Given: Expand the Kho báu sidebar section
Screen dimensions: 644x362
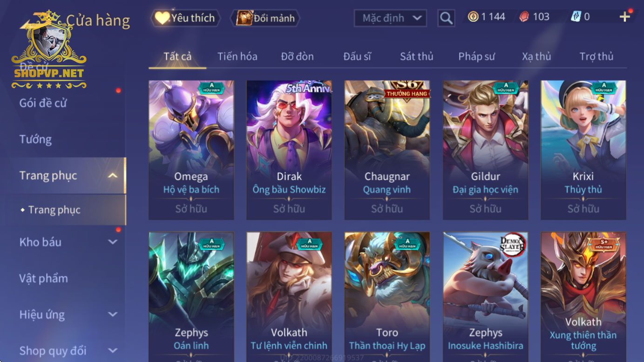Looking at the screenshot, I should point(112,242).
